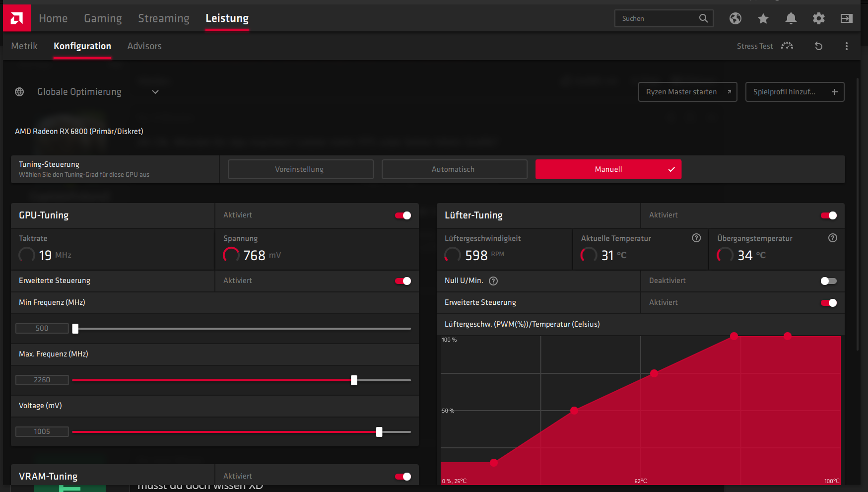Click Min Frequenz slider handle
This screenshot has width=868, height=492.
(x=75, y=329)
